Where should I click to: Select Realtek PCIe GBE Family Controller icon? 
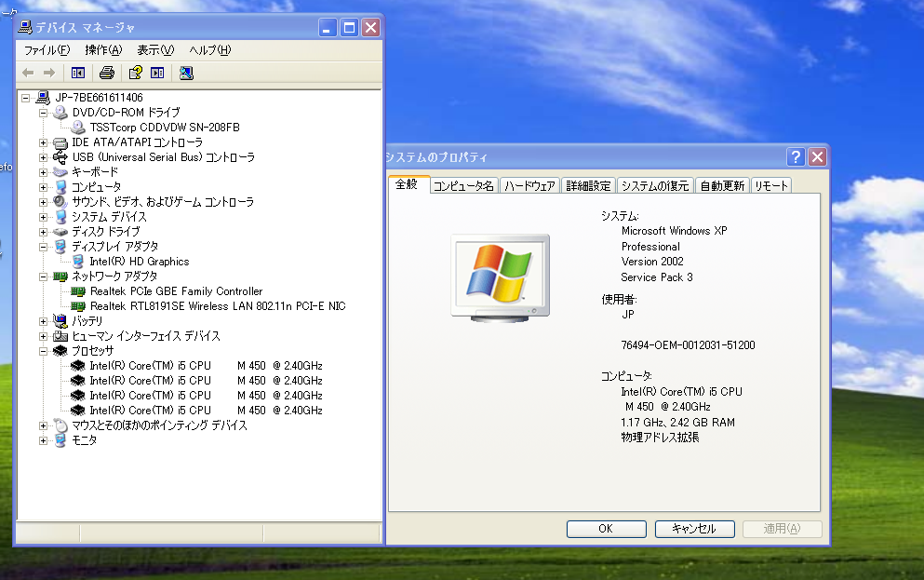pos(78,291)
